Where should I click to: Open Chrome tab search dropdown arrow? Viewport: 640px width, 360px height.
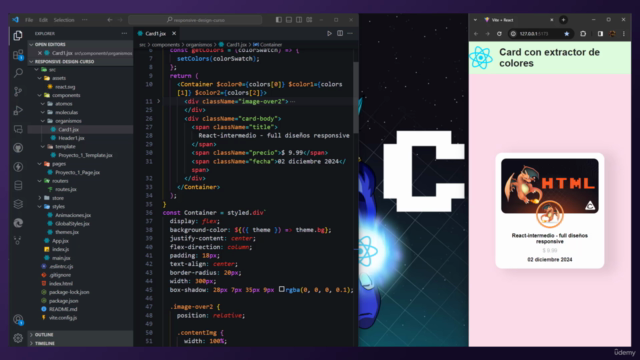(x=476, y=20)
